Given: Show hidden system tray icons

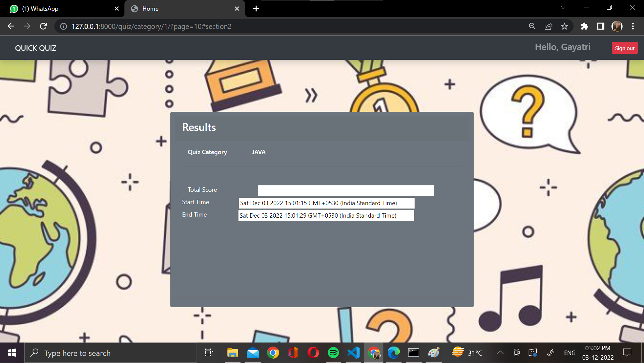Looking at the screenshot, I should point(500,353).
